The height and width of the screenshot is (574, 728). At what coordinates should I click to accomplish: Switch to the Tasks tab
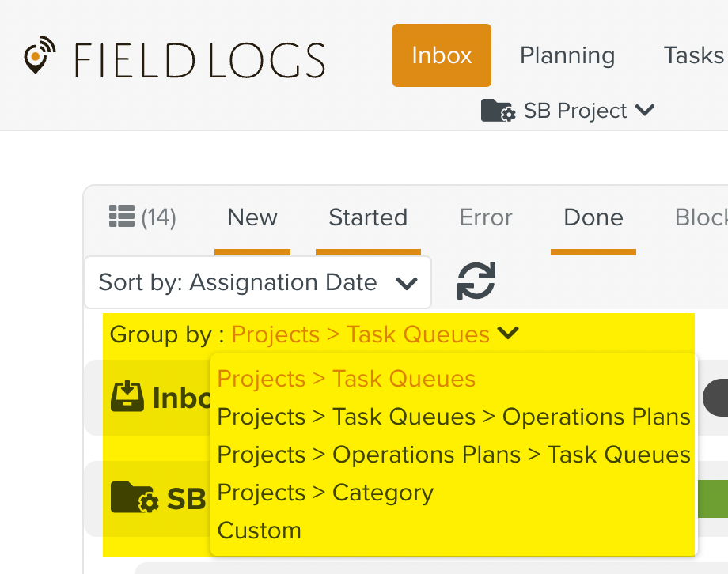pyautogui.click(x=693, y=55)
